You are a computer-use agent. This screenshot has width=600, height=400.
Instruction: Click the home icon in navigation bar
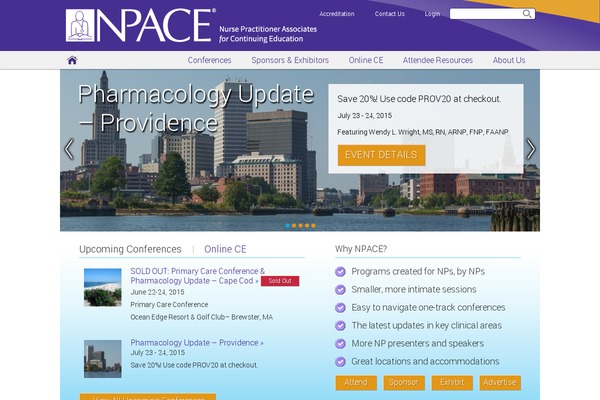(72, 60)
